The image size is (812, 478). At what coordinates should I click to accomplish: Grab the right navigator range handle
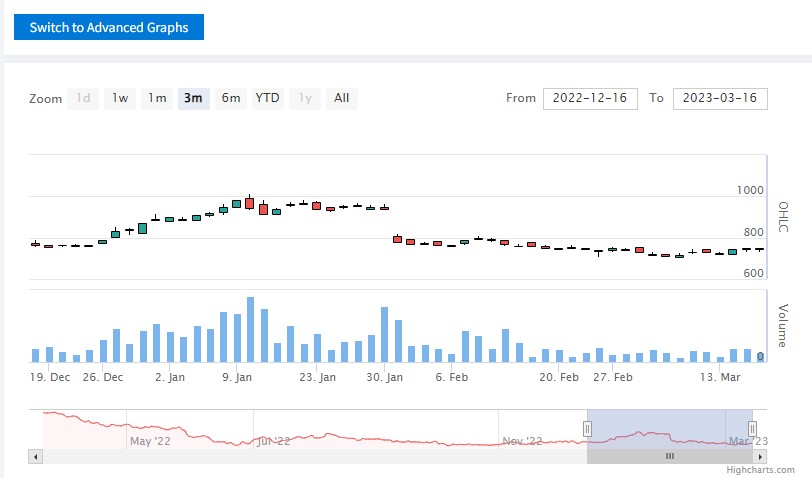coord(752,429)
